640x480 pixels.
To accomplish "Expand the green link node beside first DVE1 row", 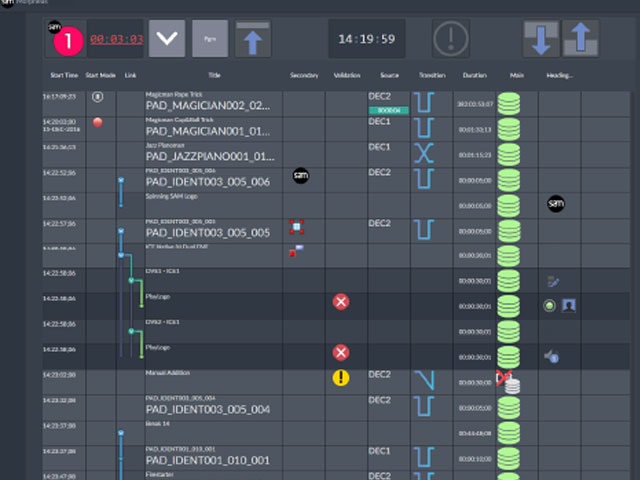I will 130,280.
